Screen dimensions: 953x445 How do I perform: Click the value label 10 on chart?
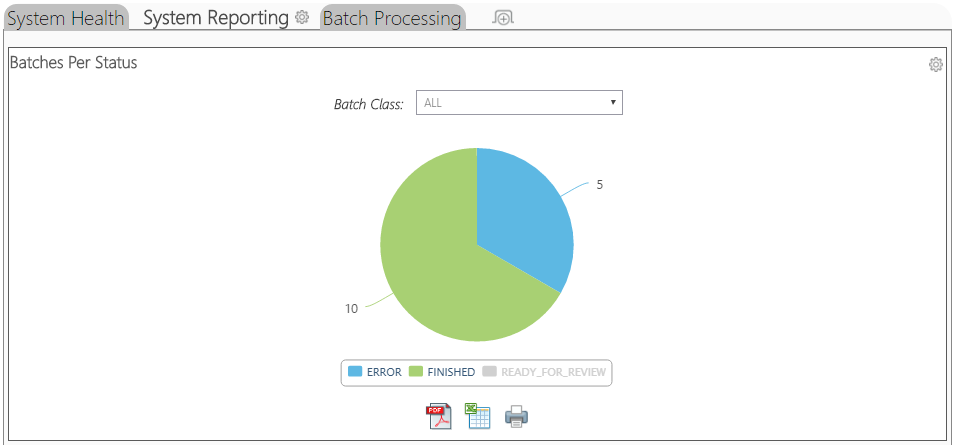[351, 308]
